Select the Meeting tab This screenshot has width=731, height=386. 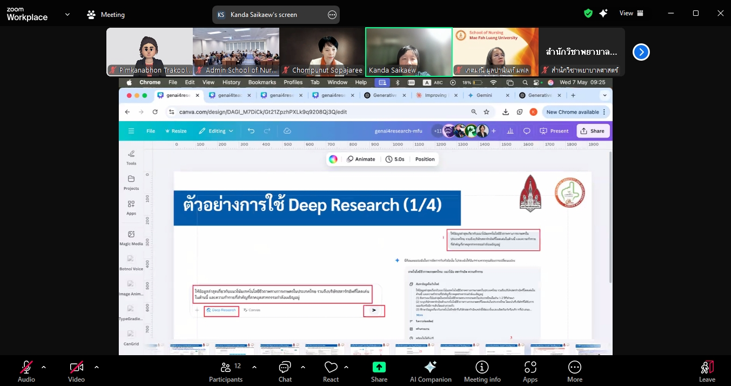pyautogui.click(x=106, y=14)
